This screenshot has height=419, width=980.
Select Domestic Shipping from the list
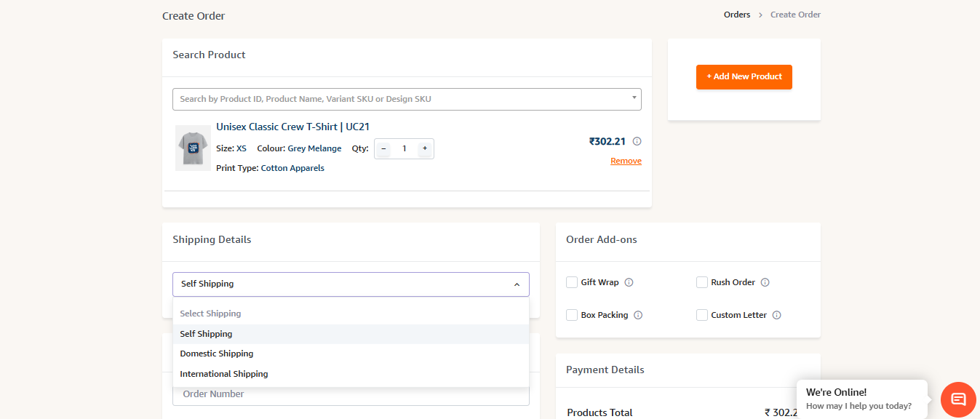coord(217,354)
